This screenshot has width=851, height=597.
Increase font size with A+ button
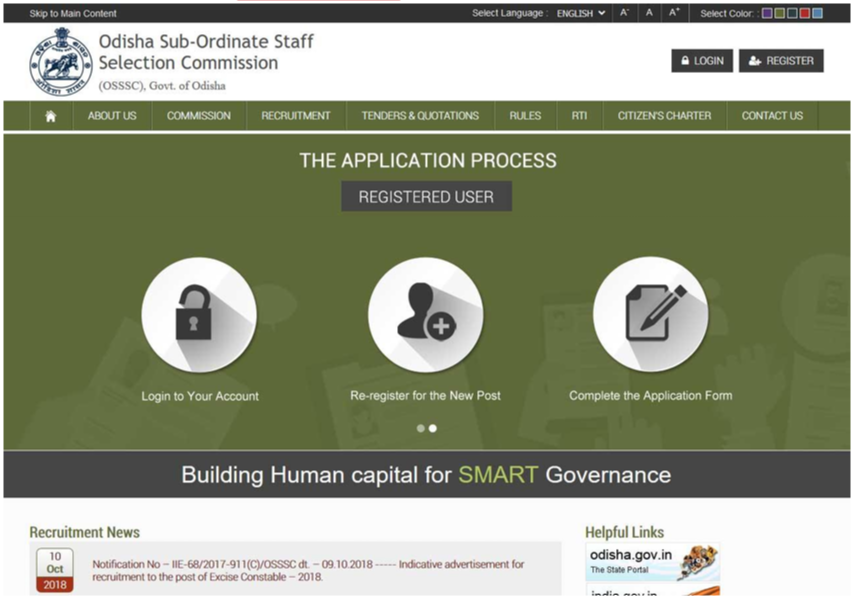[x=674, y=13]
